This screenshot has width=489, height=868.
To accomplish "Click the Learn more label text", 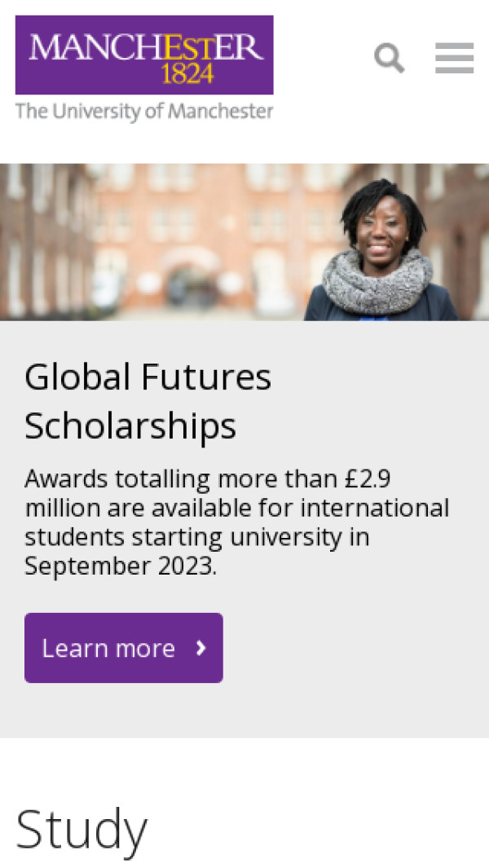I will (x=108, y=648).
